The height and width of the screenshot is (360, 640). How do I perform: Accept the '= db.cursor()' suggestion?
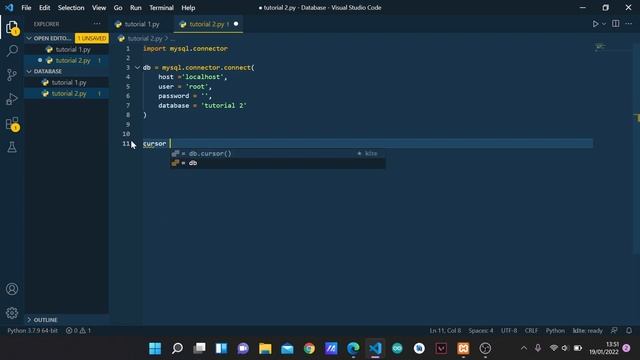coord(278,153)
